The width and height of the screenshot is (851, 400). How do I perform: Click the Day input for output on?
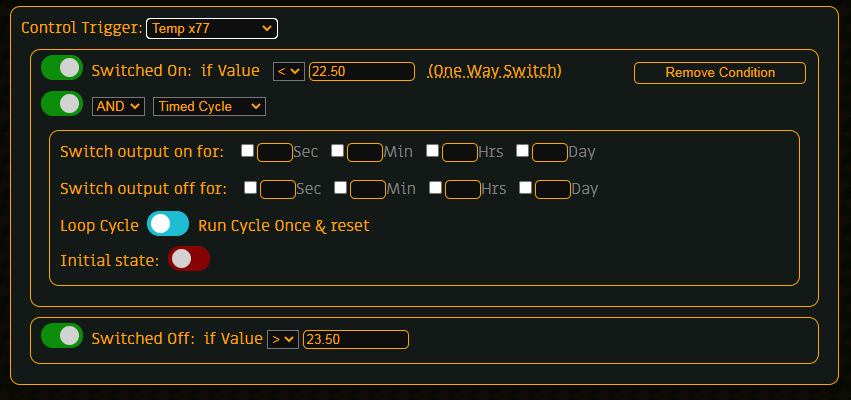[x=550, y=152]
